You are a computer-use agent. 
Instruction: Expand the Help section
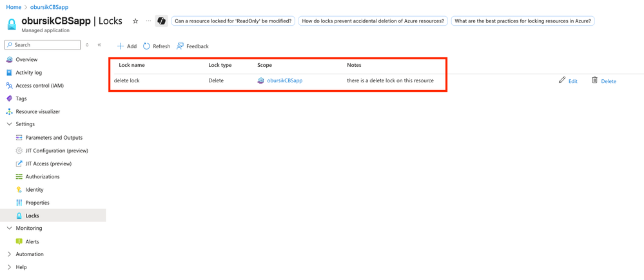[x=9, y=267]
